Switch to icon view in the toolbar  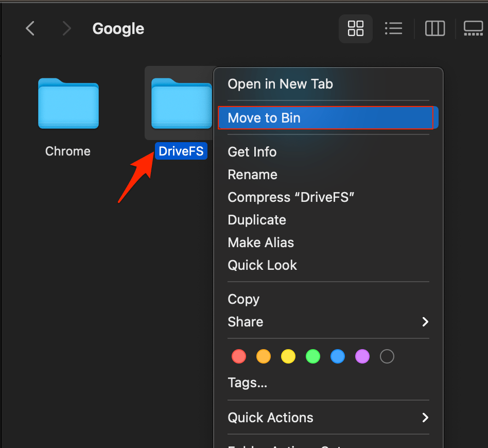point(356,28)
